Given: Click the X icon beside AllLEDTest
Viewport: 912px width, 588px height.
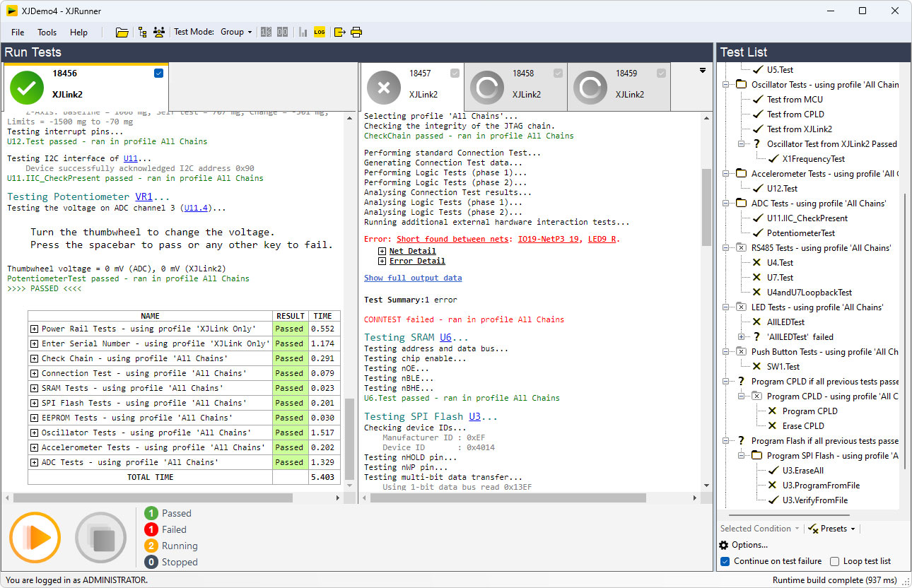Looking at the screenshot, I should coord(757,322).
